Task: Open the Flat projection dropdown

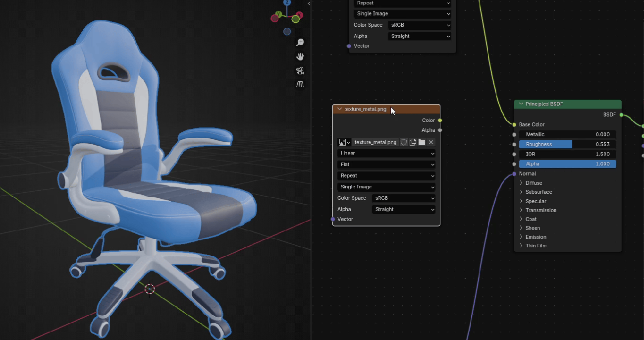Action: click(x=386, y=164)
